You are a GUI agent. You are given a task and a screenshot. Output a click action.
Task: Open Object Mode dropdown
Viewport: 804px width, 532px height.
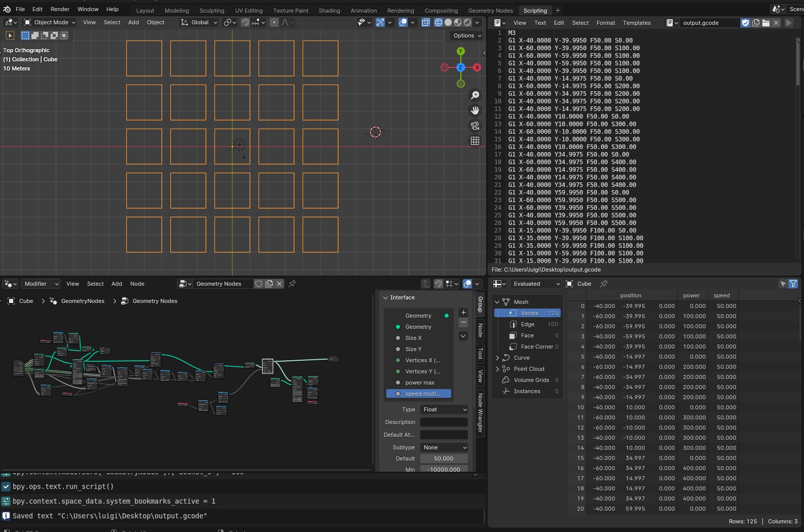tap(50, 22)
